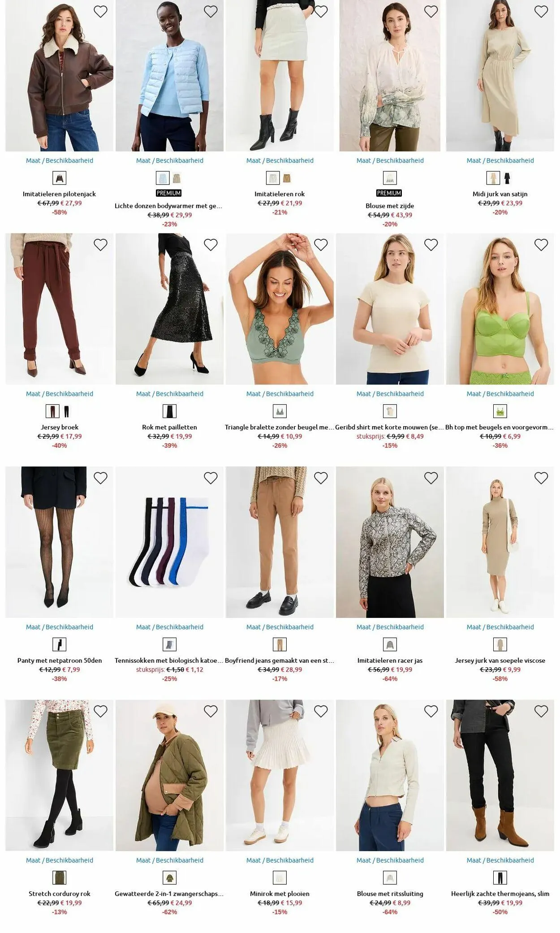Add light blue bodywarmer to wishlist
The height and width of the screenshot is (933, 560).
click(x=211, y=12)
